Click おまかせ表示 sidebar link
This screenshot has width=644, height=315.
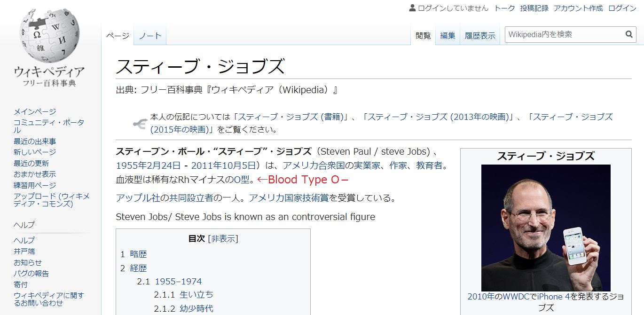click(x=35, y=174)
